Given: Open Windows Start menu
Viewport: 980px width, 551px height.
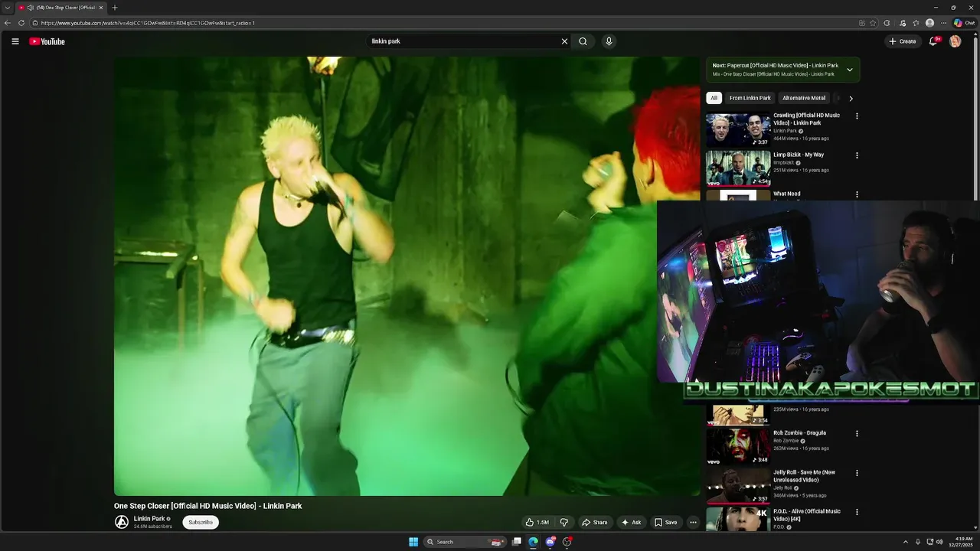Looking at the screenshot, I should pos(413,542).
